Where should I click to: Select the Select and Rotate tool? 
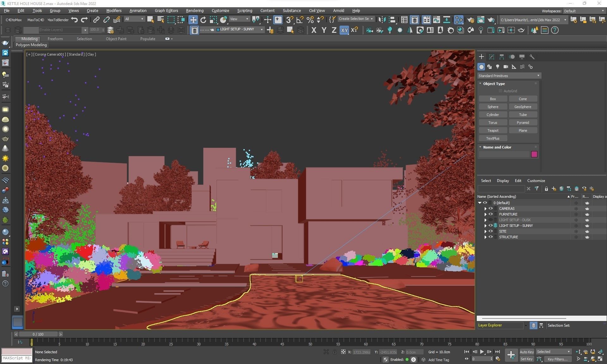(203, 20)
